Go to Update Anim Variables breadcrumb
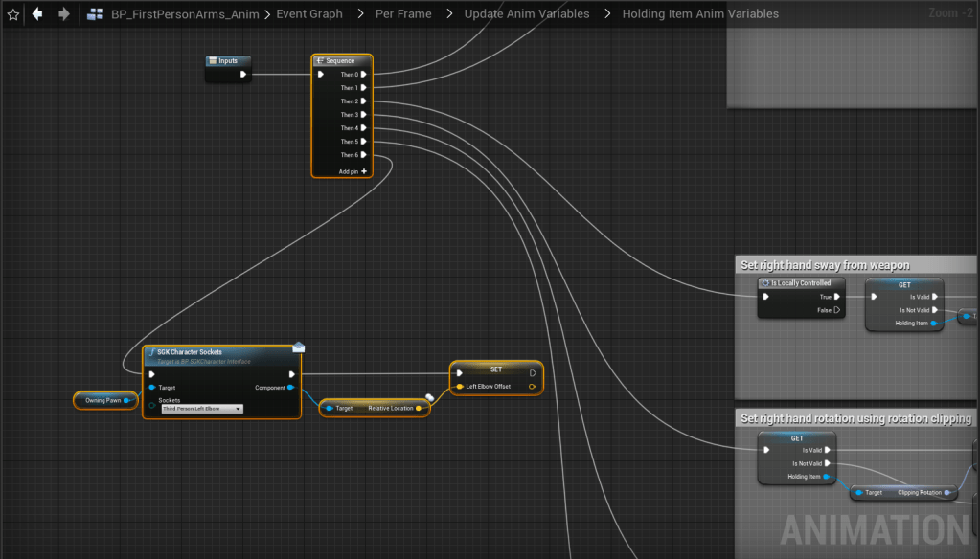980x559 pixels. pyautogui.click(x=526, y=14)
